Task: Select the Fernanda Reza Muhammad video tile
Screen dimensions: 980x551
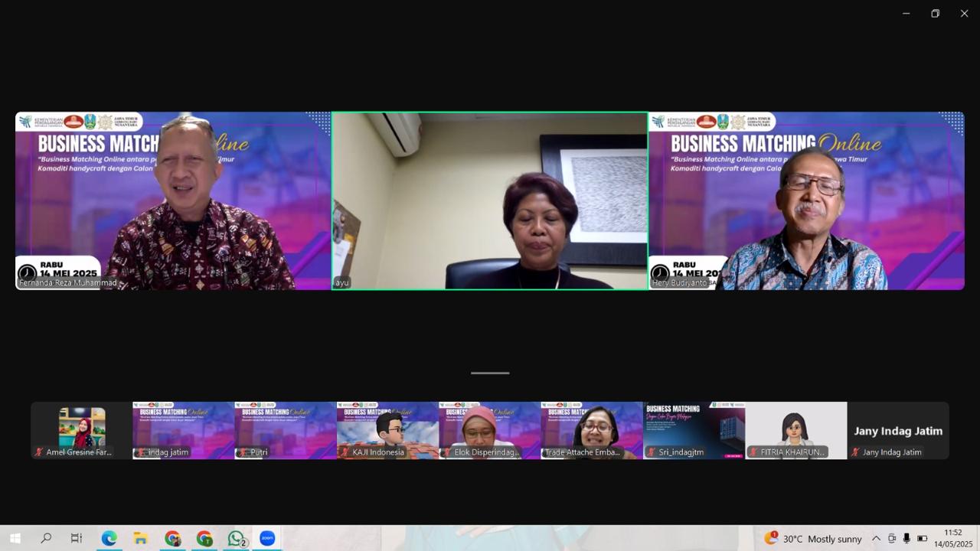Action: pos(173,201)
